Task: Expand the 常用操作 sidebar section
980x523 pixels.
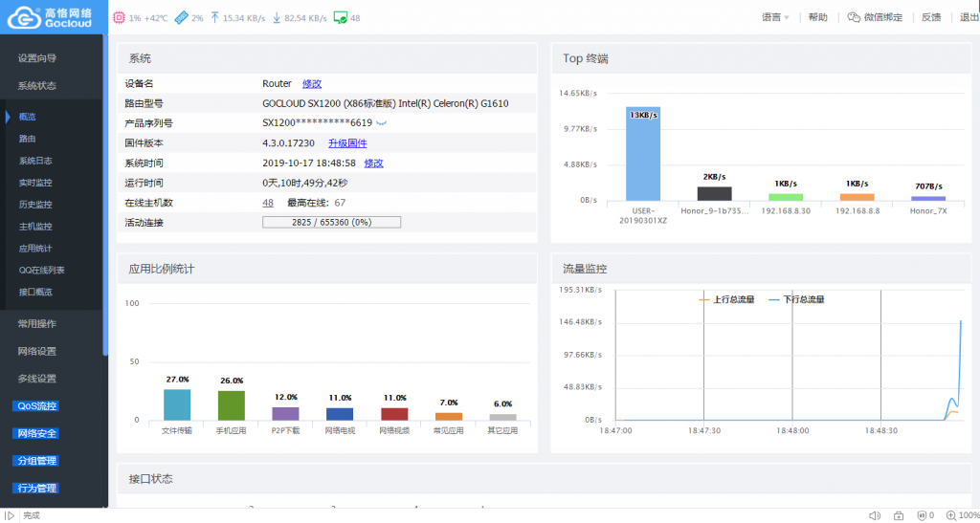Action: coord(37,323)
